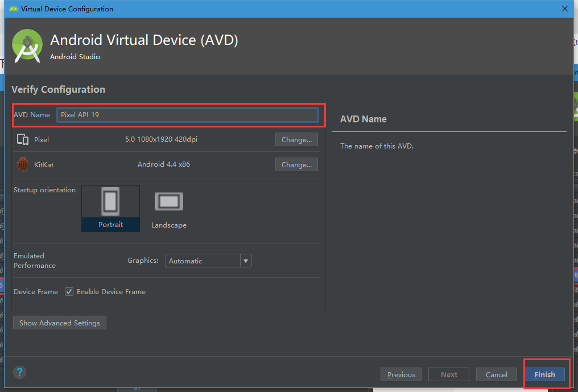Expand advanced settings via Show Advanced Settings
The height and width of the screenshot is (392, 578).
[x=59, y=323]
